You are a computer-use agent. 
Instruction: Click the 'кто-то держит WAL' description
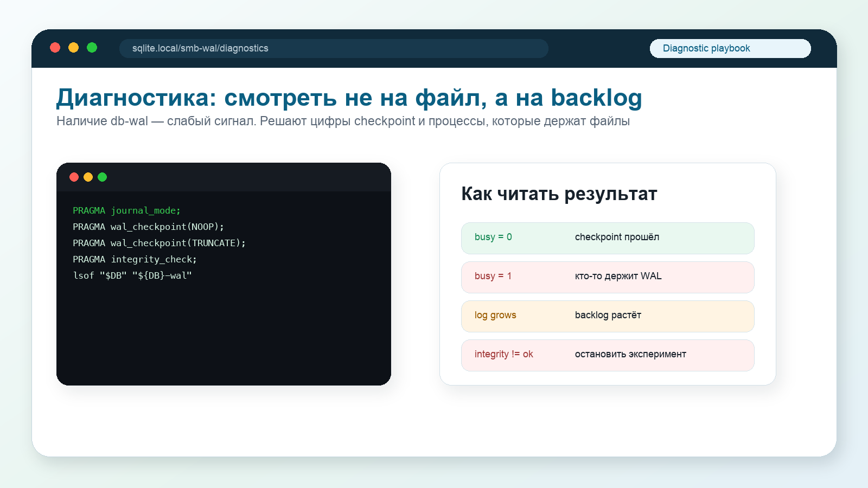618,276
